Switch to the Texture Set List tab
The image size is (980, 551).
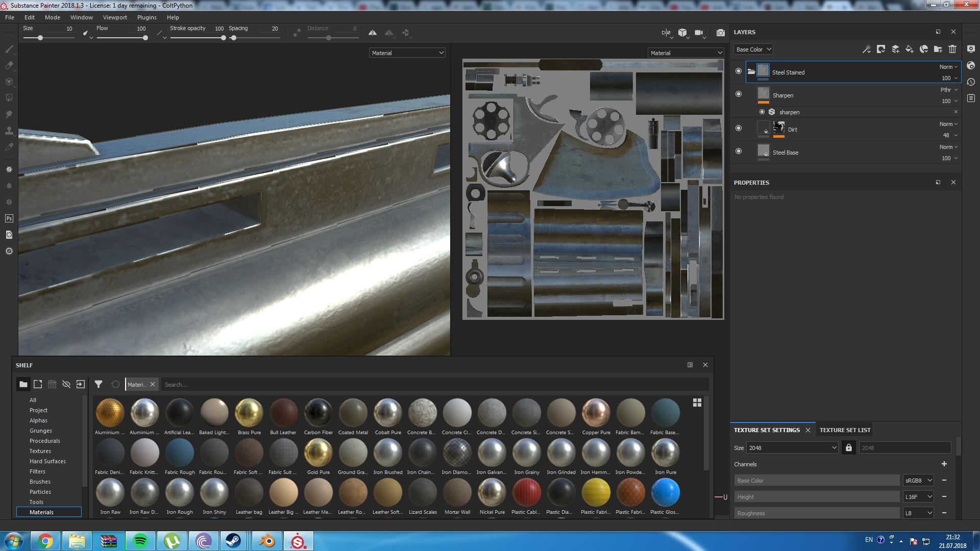pos(845,430)
